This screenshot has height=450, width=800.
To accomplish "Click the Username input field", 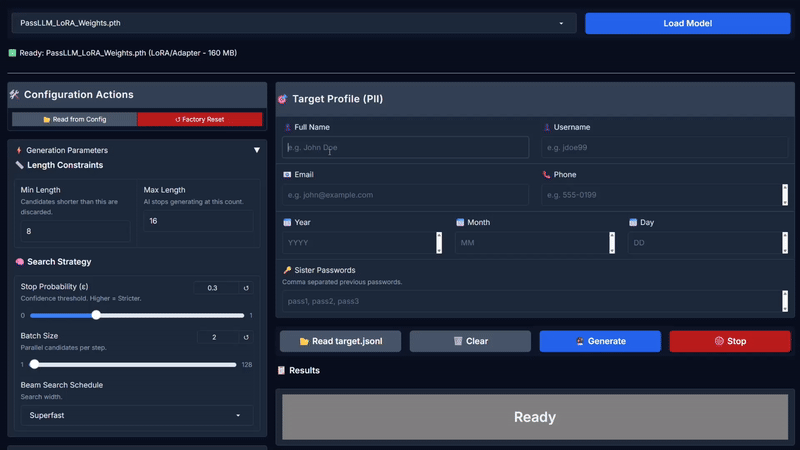I will 664,147.
